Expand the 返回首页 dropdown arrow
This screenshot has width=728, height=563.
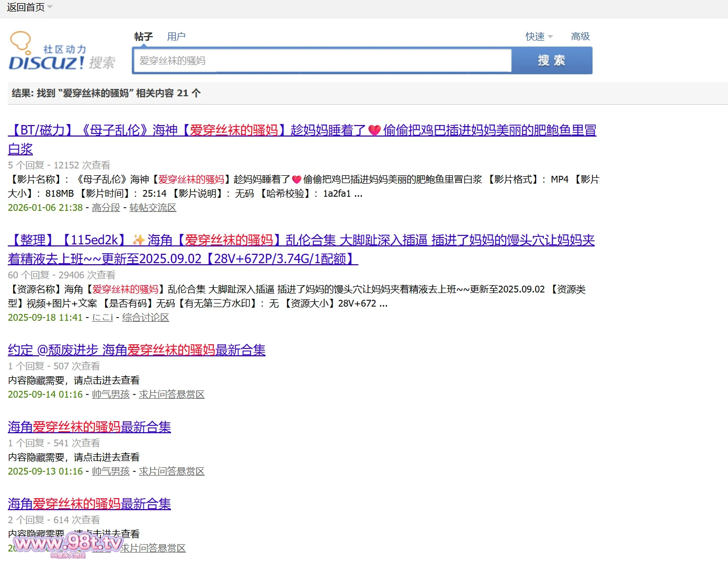point(50,7)
